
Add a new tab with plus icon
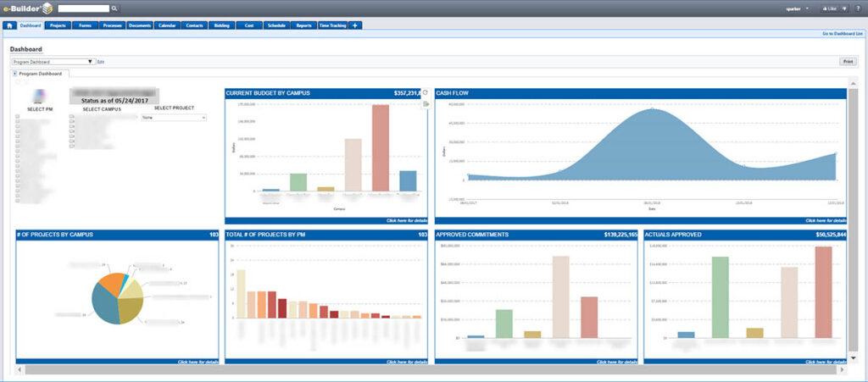point(355,25)
